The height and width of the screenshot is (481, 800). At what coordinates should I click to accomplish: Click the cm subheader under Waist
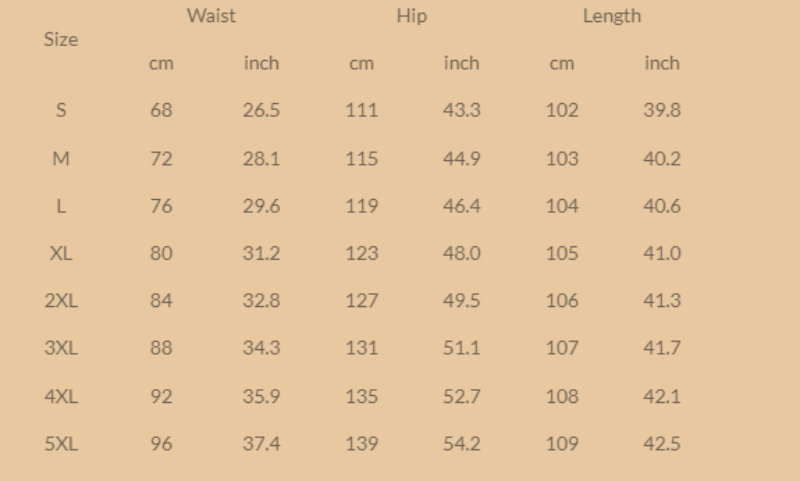[x=161, y=63]
